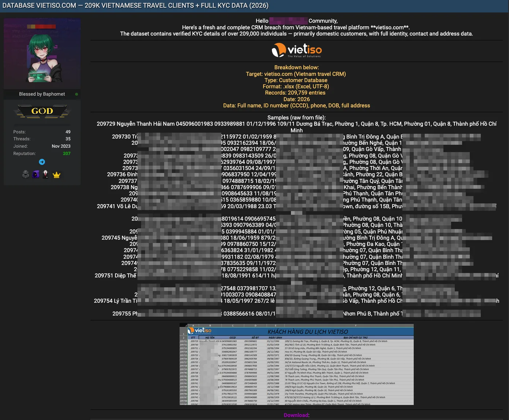Click the GOD rank banner
The width and height of the screenshot is (509, 420).
pos(42,111)
